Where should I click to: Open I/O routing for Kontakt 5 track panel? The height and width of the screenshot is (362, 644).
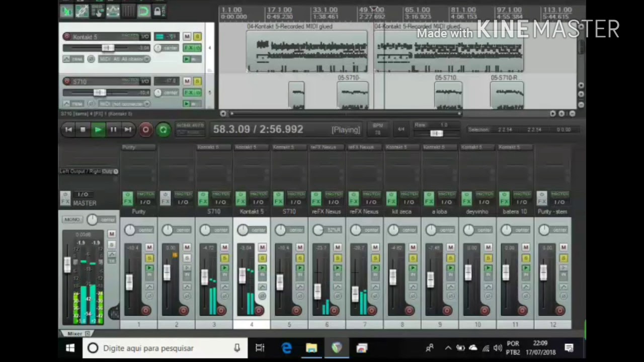point(145,37)
